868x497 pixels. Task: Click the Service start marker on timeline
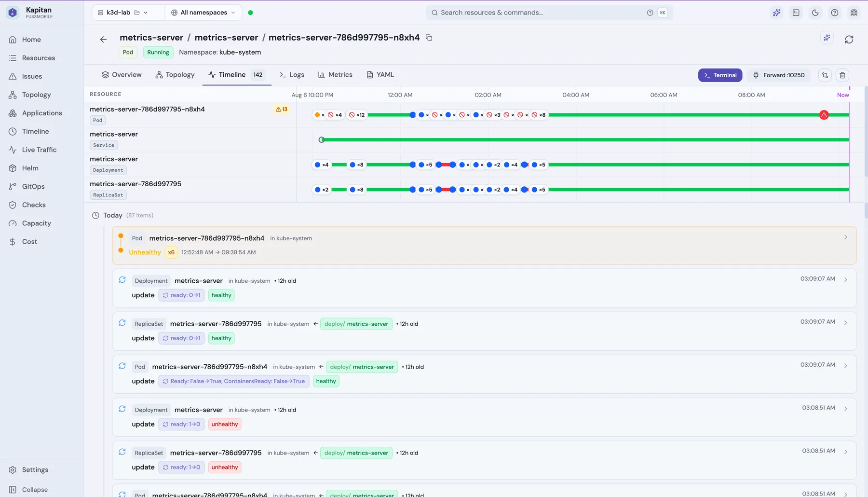(x=322, y=140)
